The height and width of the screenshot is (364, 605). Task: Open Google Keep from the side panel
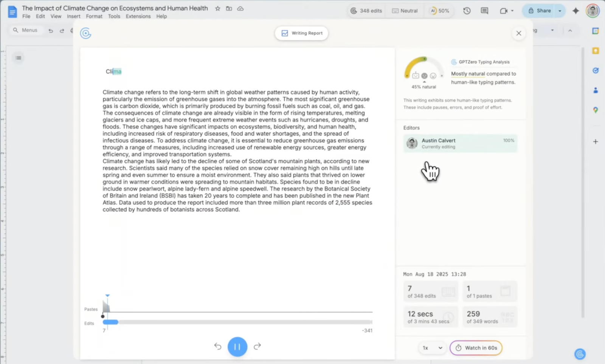596,50
